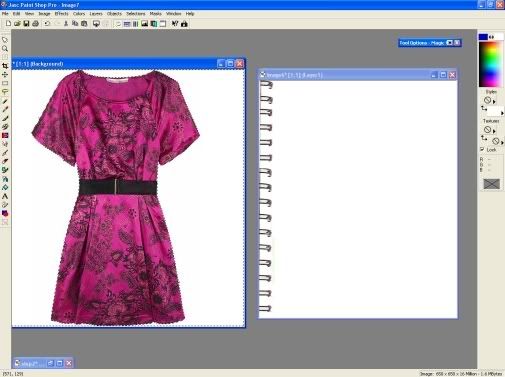Click the padlock icon in toolbar
Screen dimensions: 505x377
(184, 24)
